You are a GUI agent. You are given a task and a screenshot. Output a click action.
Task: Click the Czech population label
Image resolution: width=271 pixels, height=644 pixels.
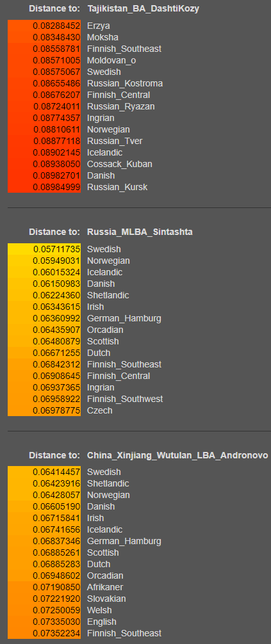99,410
